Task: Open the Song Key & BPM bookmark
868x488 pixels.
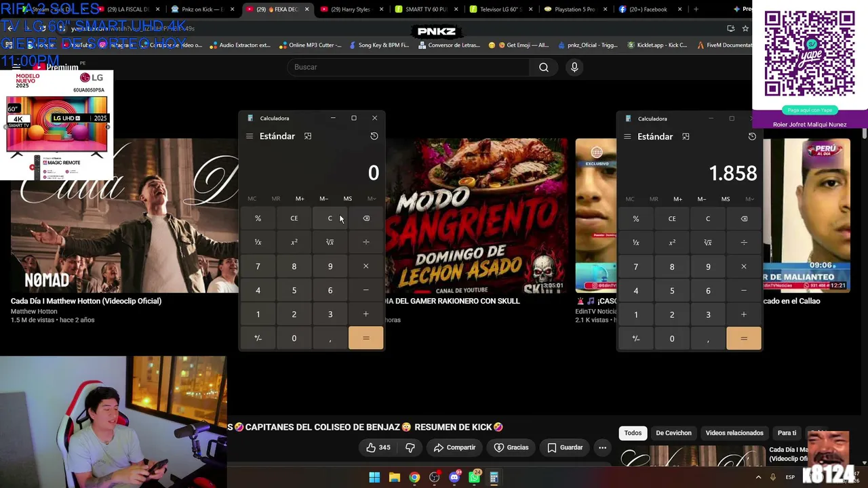Action: [379, 45]
